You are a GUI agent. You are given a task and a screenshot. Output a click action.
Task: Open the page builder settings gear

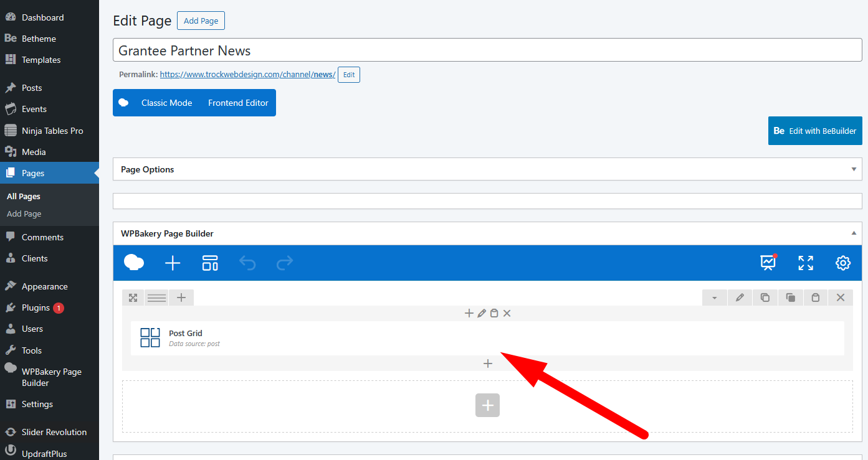[x=843, y=263]
